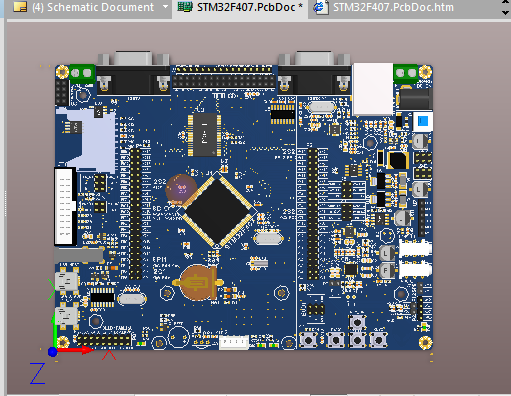Expand the Schematic Document group dropdown arrow
511x396 pixels.
[166, 7]
